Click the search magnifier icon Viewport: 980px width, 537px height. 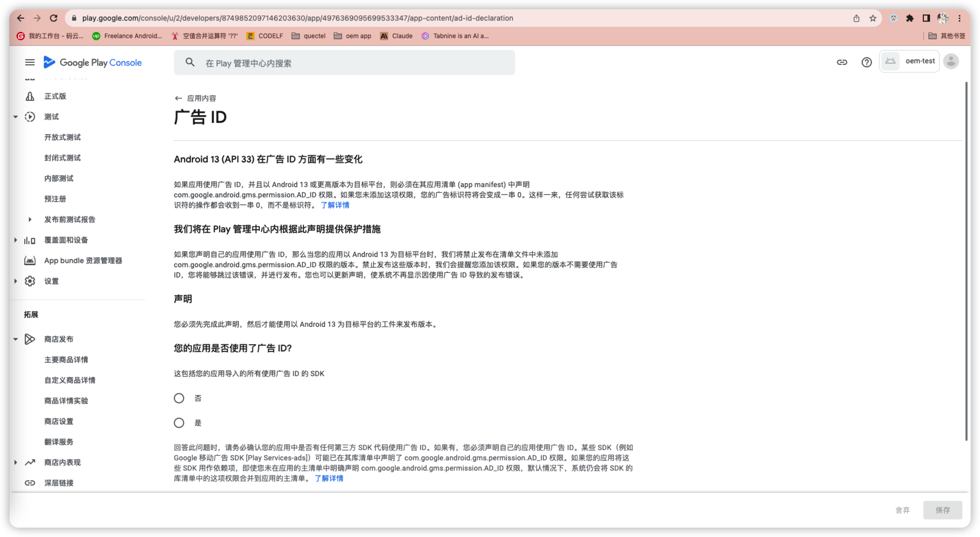[190, 62]
